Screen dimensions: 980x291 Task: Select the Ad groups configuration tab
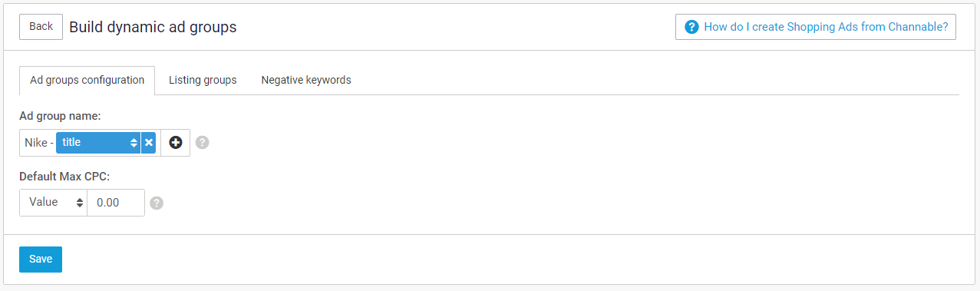coord(87,80)
